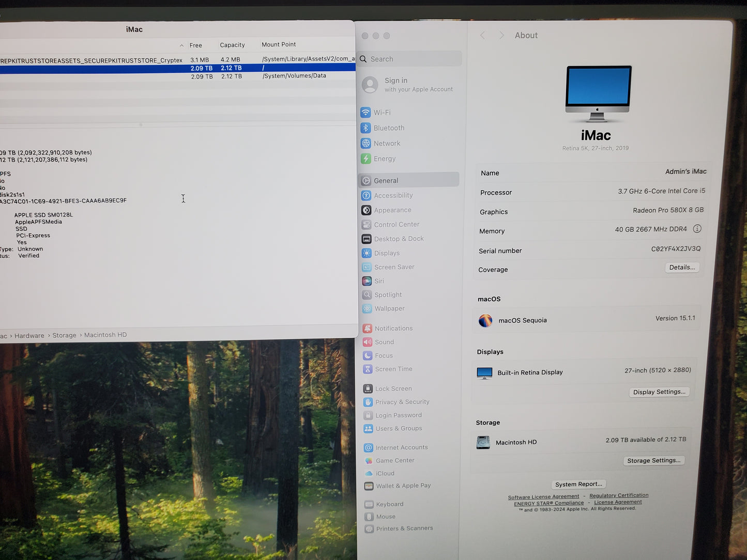Click the serial number C02YF4X2JV3Q

676,249
